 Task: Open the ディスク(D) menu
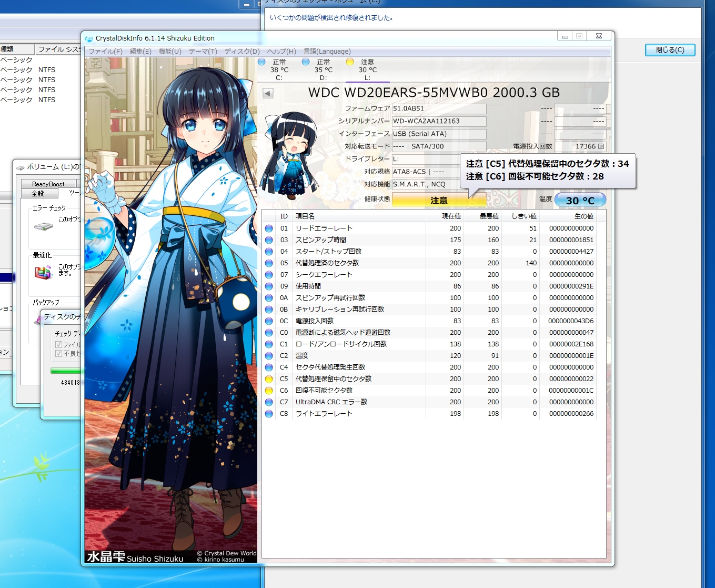(242, 52)
